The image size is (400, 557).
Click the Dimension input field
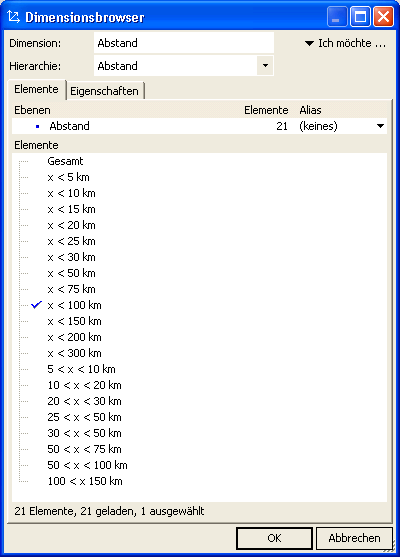184,43
